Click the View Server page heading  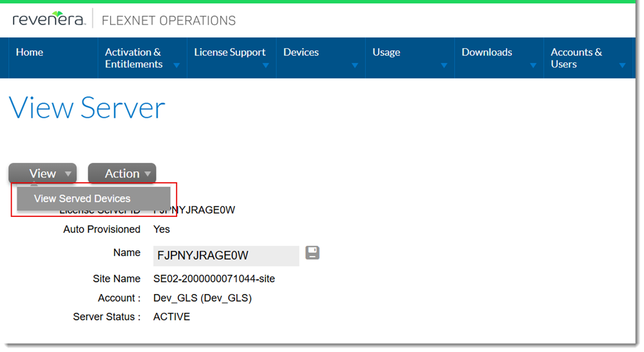(87, 108)
